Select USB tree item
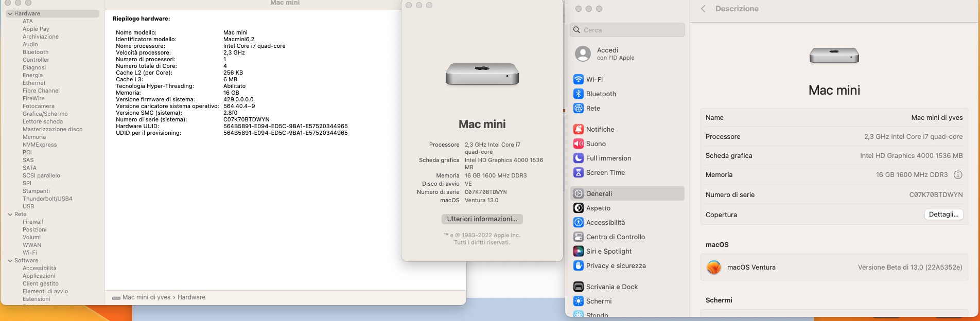This screenshot has width=980, height=321. pos(28,206)
